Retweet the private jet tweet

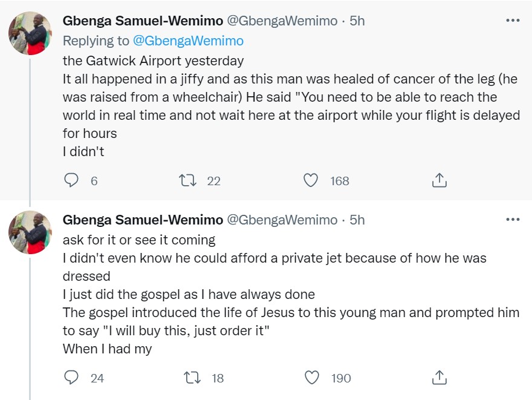coord(192,378)
